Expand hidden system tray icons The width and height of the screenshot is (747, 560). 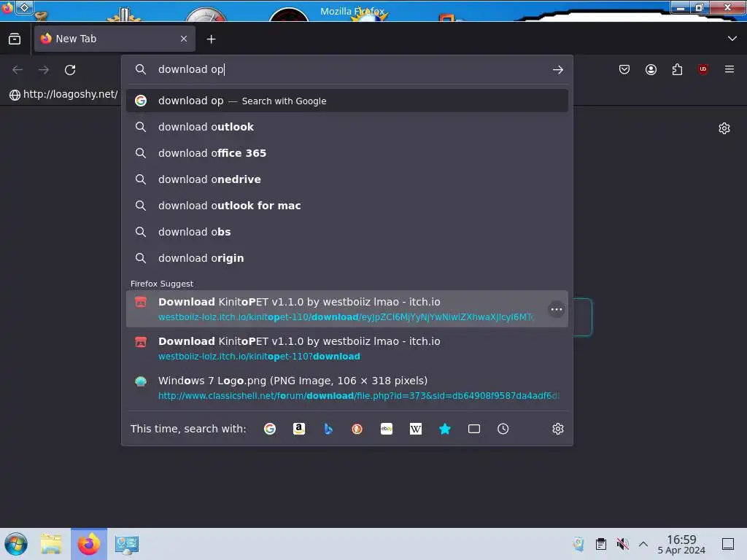[x=643, y=544]
